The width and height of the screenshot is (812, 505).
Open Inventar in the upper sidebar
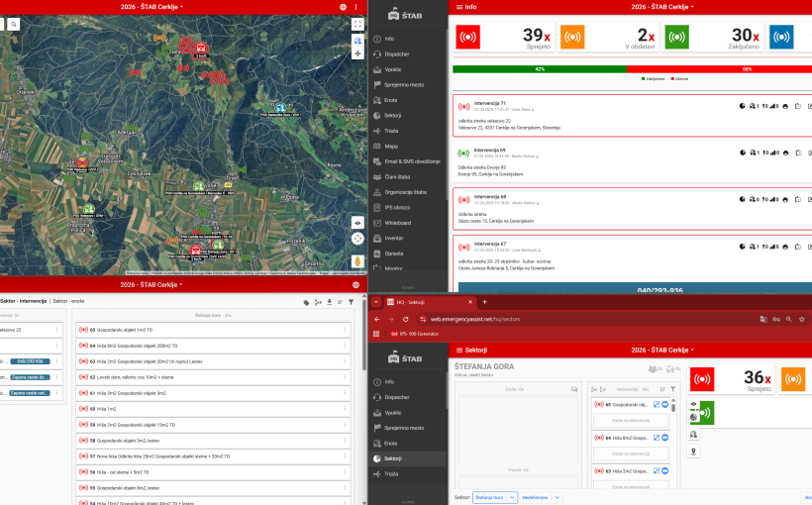tap(394, 238)
